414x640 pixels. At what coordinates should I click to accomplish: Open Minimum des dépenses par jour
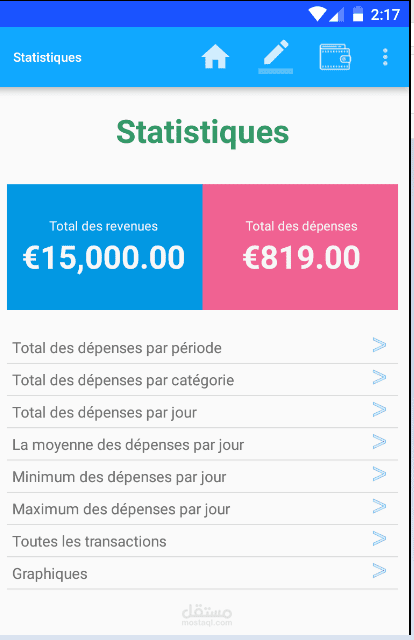202,477
